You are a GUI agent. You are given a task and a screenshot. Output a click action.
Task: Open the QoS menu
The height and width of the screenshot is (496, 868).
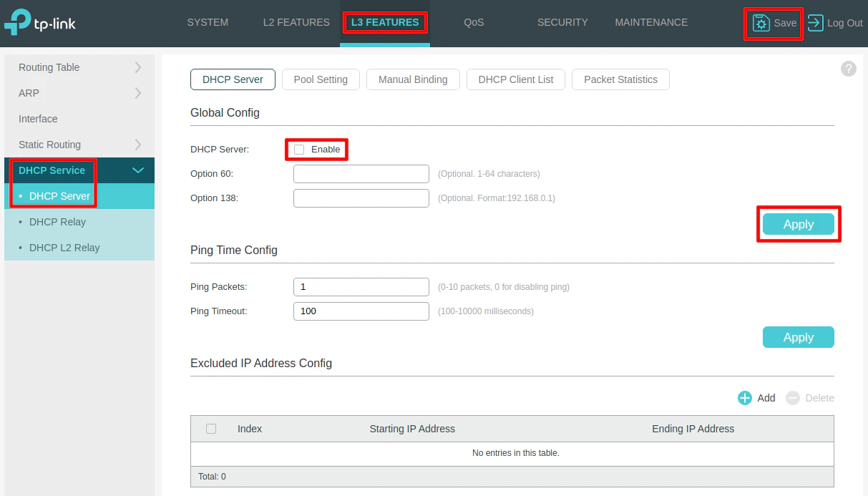pyautogui.click(x=474, y=22)
